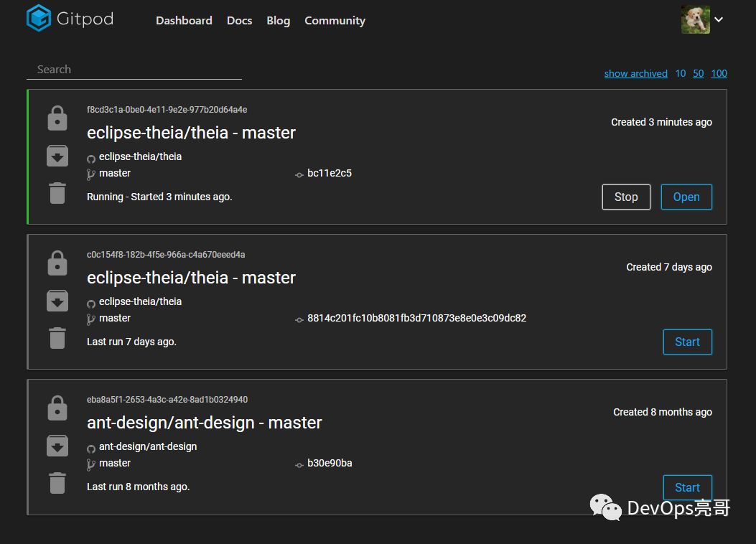Click the eclipse-theia/theia repo link in the running workspace
Viewport: 756px width, 544px height.
[x=140, y=156]
